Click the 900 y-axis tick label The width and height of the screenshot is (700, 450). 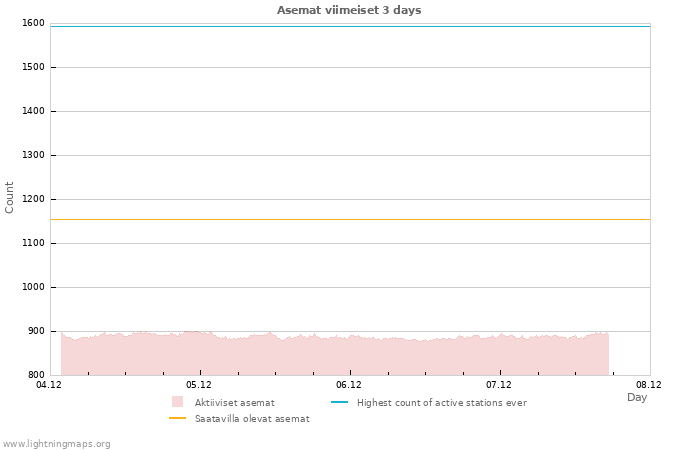(x=35, y=331)
